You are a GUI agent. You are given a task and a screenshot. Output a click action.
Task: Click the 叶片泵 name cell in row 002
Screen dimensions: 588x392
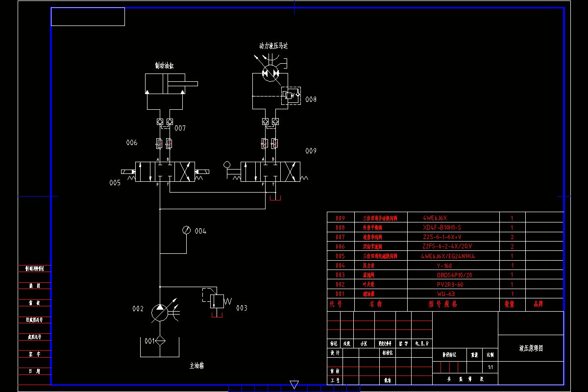tap(368, 285)
